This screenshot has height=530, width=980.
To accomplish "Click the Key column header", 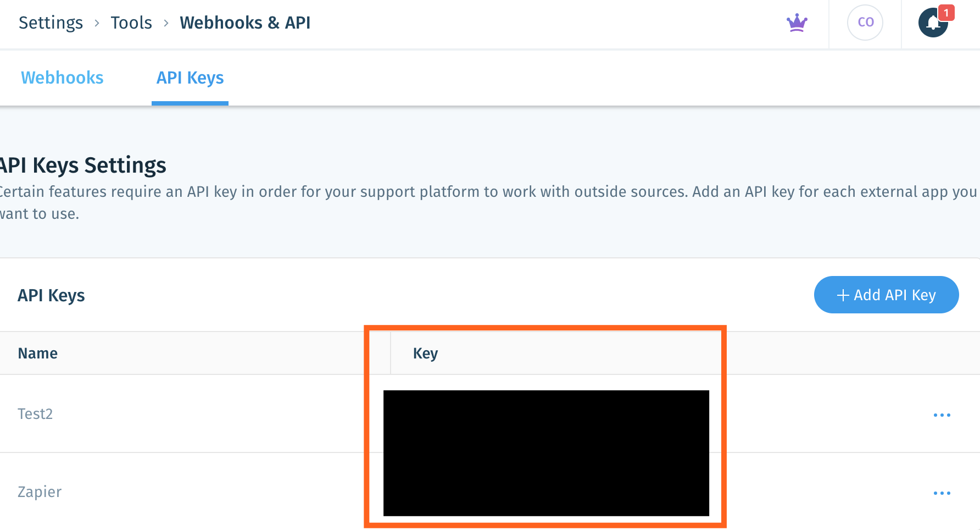I will click(425, 354).
